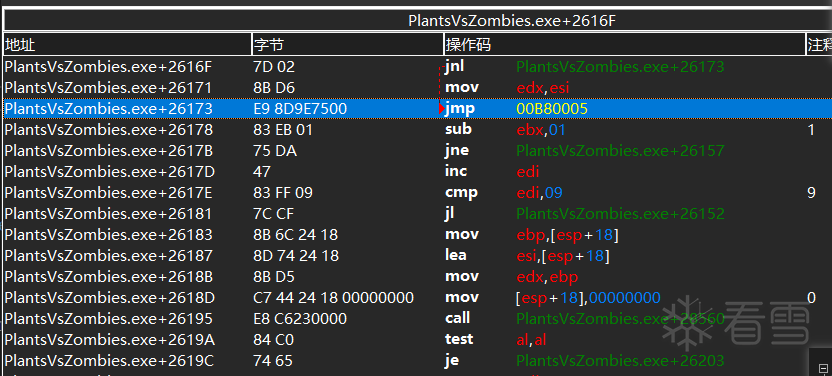This screenshot has width=832, height=376.
Task: Select the jl row at PlantsVsZombies.exe+26181
Action: [x=418, y=214]
